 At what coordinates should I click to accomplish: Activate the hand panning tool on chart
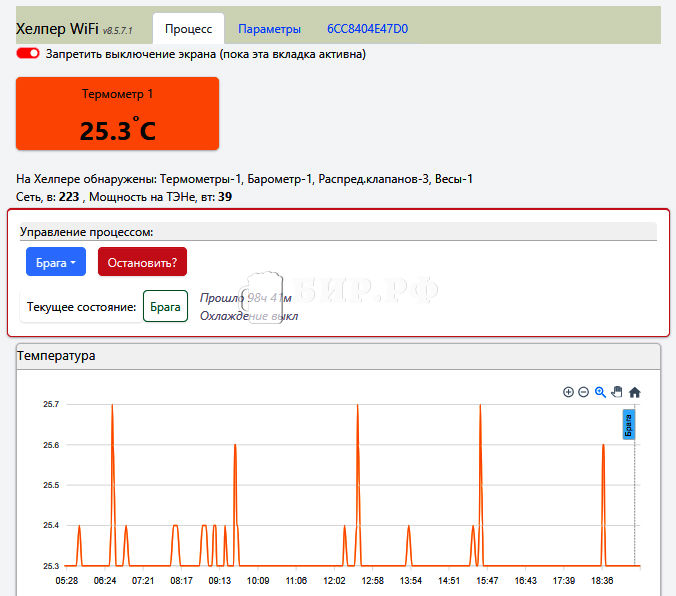point(617,392)
